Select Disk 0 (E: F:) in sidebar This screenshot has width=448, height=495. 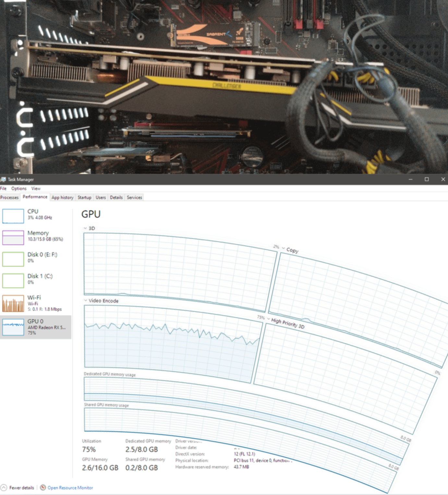[x=36, y=259]
